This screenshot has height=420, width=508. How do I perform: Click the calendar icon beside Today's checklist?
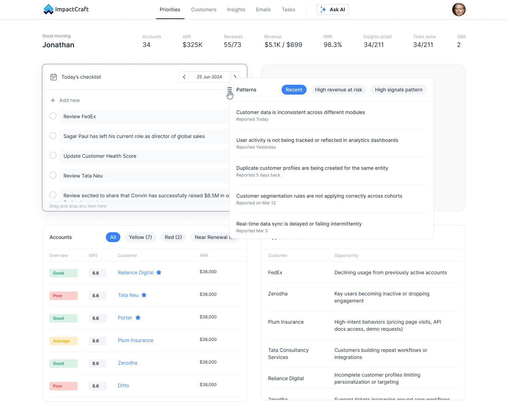point(54,77)
